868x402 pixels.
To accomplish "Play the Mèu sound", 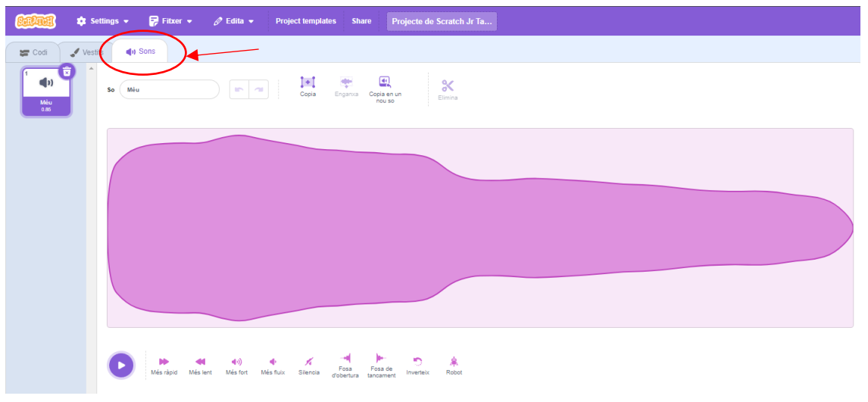I will click(x=121, y=365).
